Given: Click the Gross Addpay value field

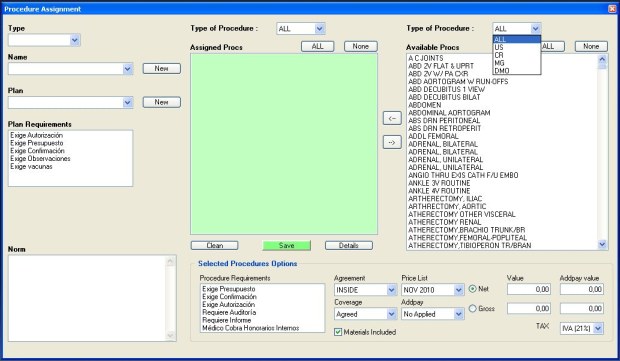Looking at the screenshot, I should [582, 308].
